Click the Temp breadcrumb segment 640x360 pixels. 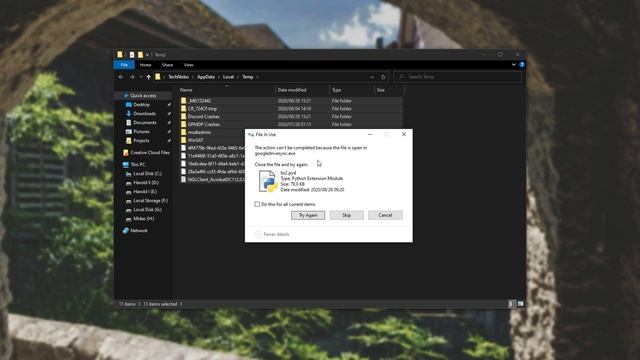(x=248, y=77)
